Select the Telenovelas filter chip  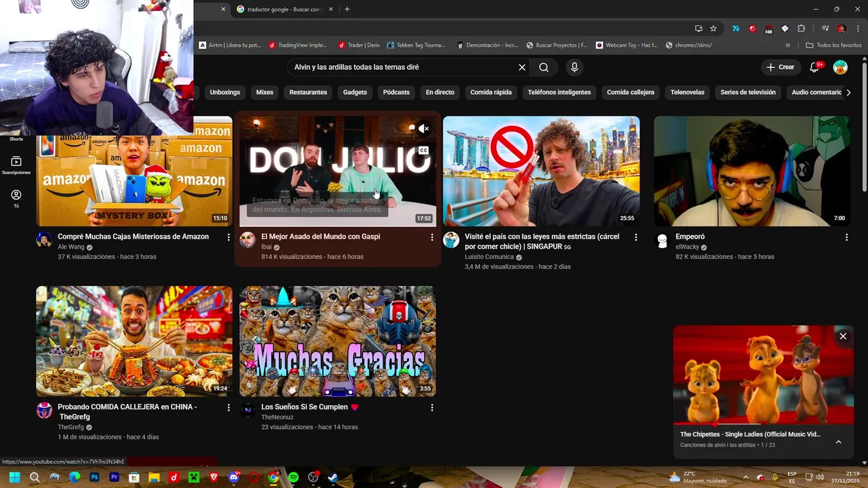688,92
